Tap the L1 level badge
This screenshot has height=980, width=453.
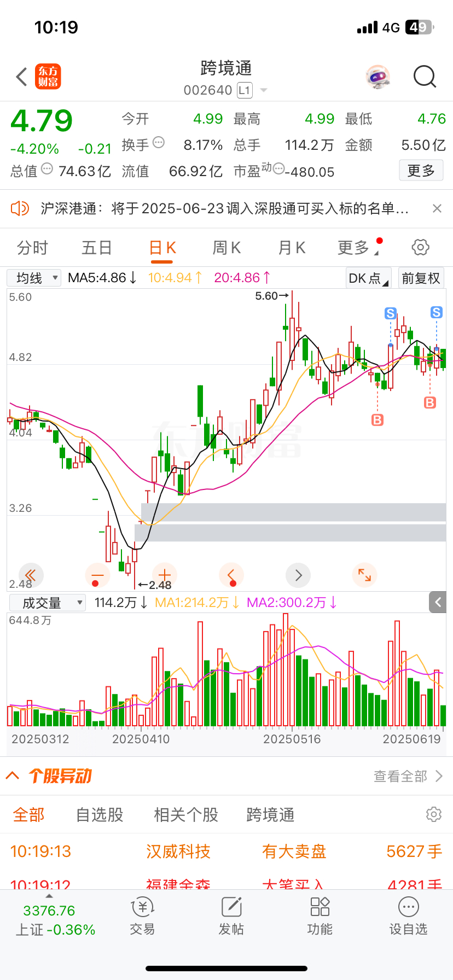coord(245,90)
